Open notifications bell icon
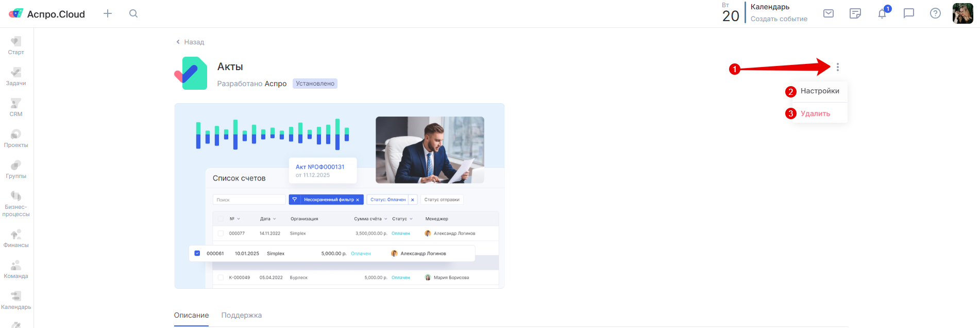This screenshot has height=328, width=980. point(882,13)
